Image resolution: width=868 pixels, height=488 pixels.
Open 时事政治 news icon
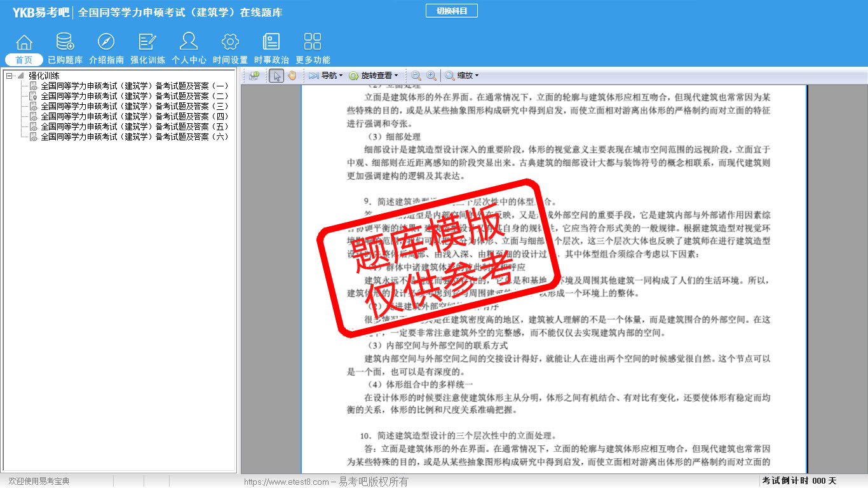coord(271,43)
